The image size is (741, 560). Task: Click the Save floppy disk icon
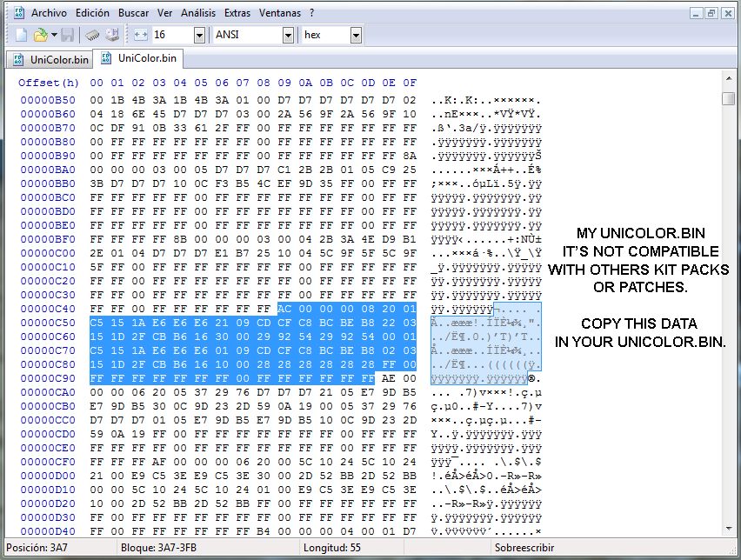(x=67, y=35)
